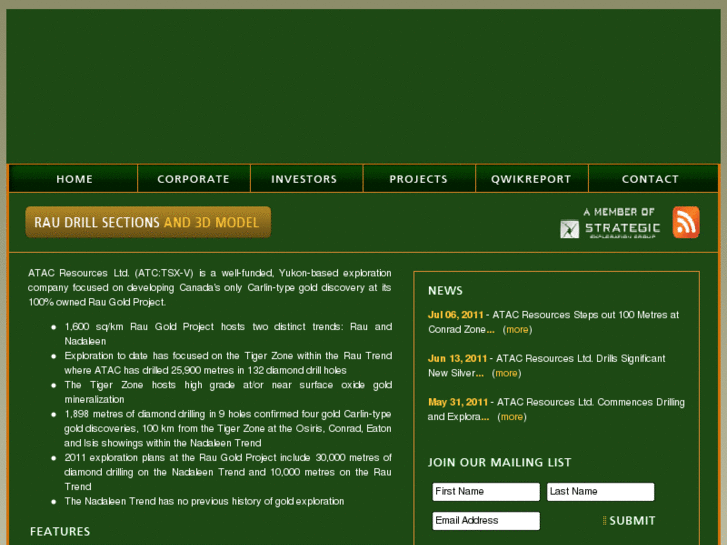Image resolution: width=727 pixels, height=545 pixels.
Task: Click bullet 'Exploration to date has focused'
Action: pos(228,363)
